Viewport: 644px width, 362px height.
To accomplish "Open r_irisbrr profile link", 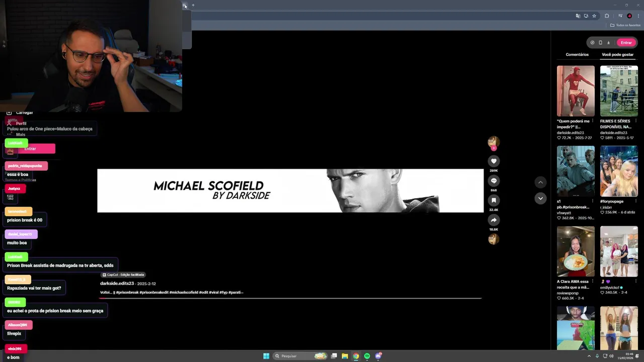I will tap(607, 207).
